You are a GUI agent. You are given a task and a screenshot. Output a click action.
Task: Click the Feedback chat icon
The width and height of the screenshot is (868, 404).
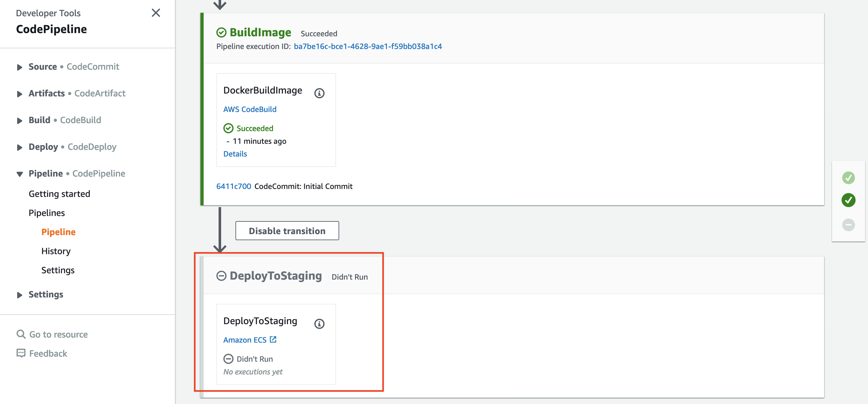[21, 353]
